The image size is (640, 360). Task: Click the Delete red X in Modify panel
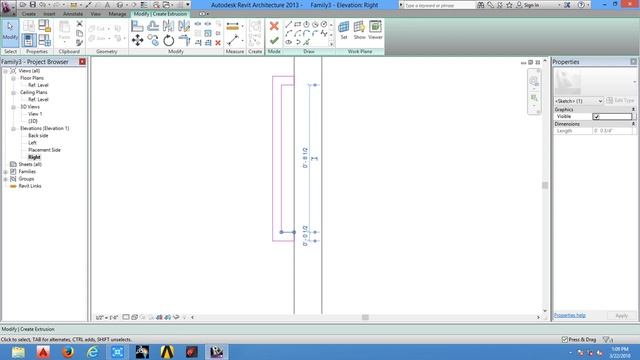click(218, 42)
